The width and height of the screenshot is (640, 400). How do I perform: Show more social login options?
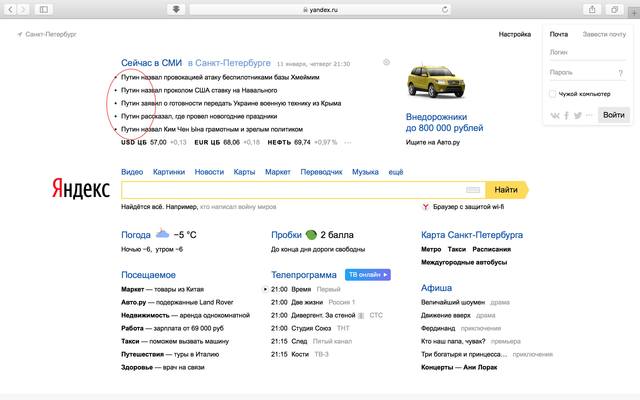tap(589, 116)
